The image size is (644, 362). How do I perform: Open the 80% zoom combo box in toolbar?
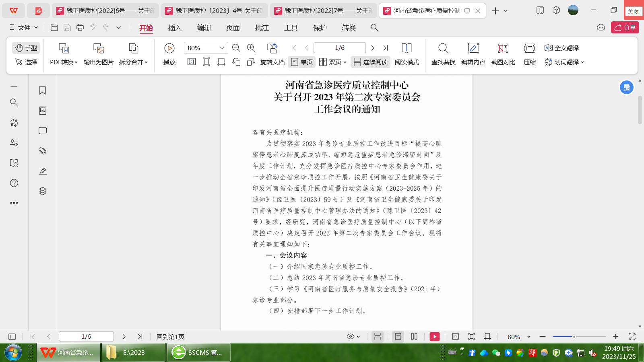tap(206, 48)
